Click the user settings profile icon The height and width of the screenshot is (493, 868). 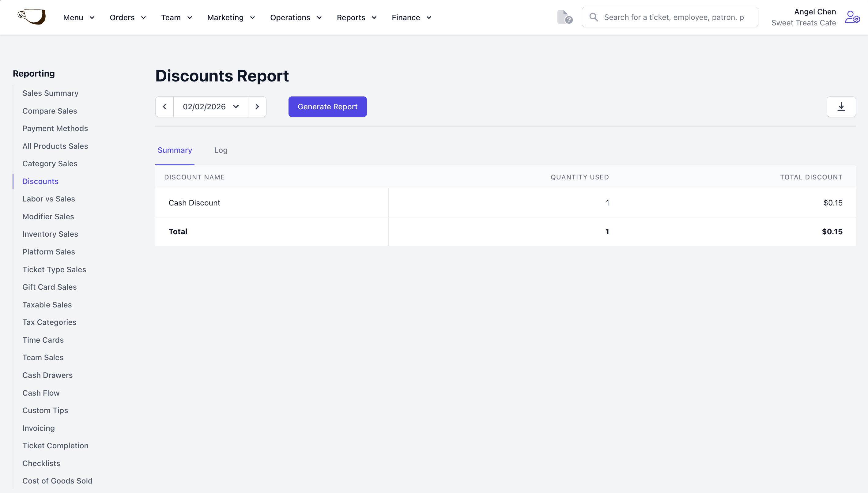click(x=852, y=17)
